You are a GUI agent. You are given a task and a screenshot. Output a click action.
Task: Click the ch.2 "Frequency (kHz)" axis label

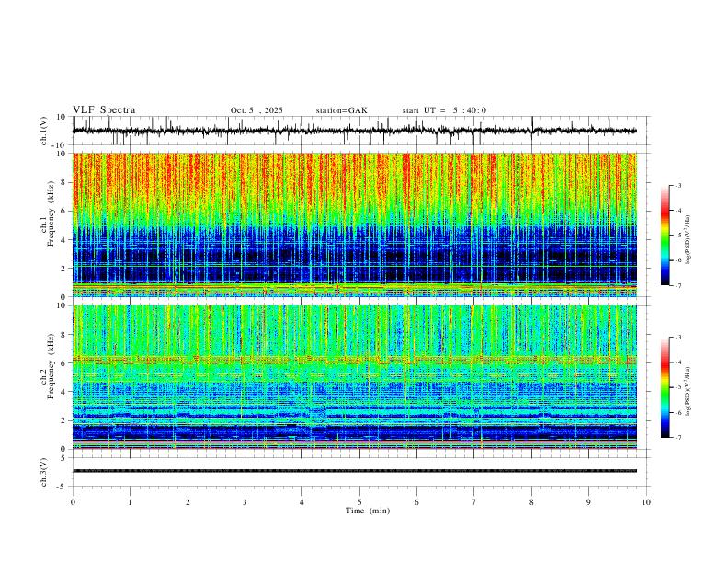51,366
